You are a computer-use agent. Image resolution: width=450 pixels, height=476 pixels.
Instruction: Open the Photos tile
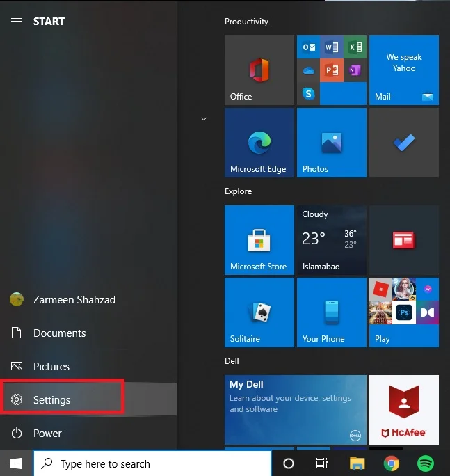click(332, 143)
